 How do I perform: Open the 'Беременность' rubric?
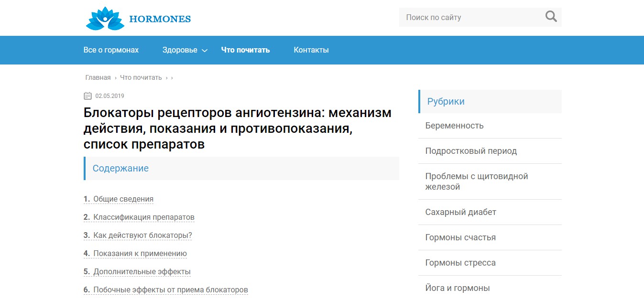pyautogui.click(x=454, y=126)
